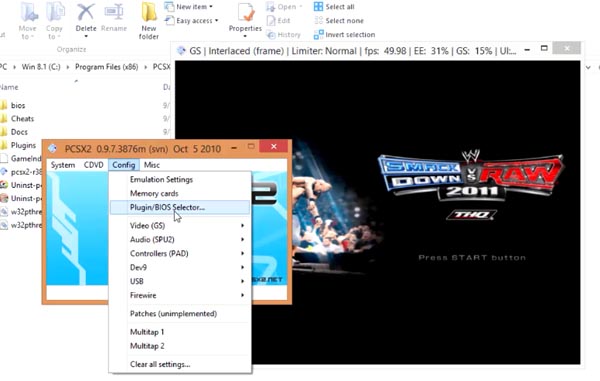Click Select none in the ribbon
Viewport: 600px width, 381px height.
[x=339, y=21]
